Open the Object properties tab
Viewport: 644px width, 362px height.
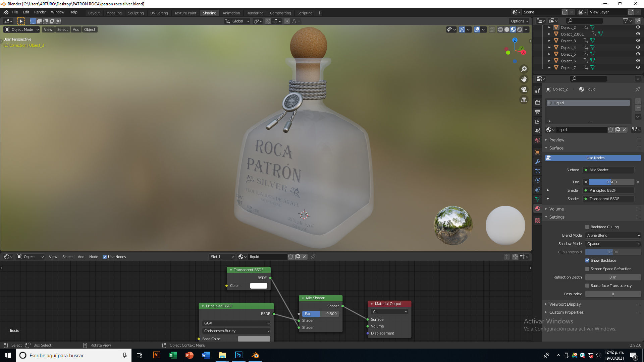(x=538, y=152)
